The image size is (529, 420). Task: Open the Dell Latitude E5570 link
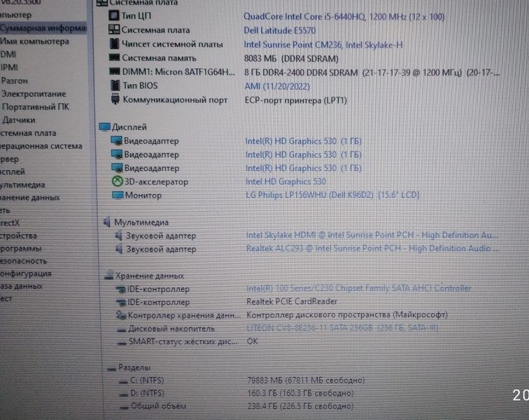point(279,30)
